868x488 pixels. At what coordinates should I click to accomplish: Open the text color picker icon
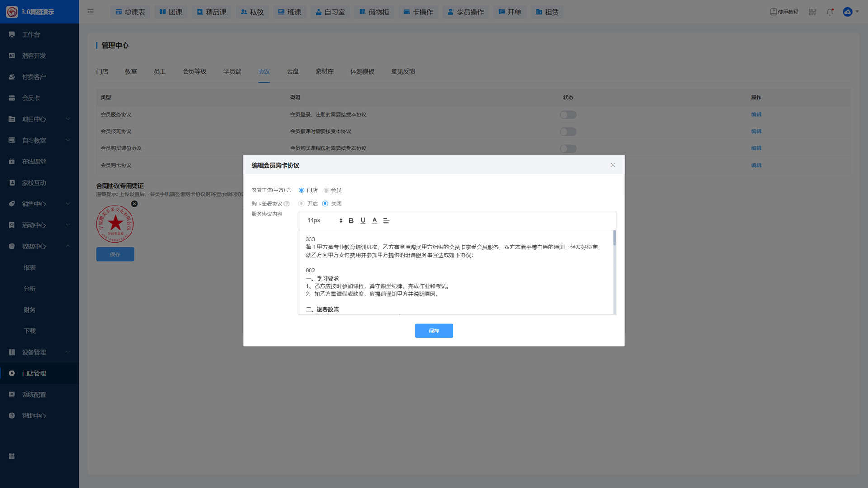coord(374,221)
